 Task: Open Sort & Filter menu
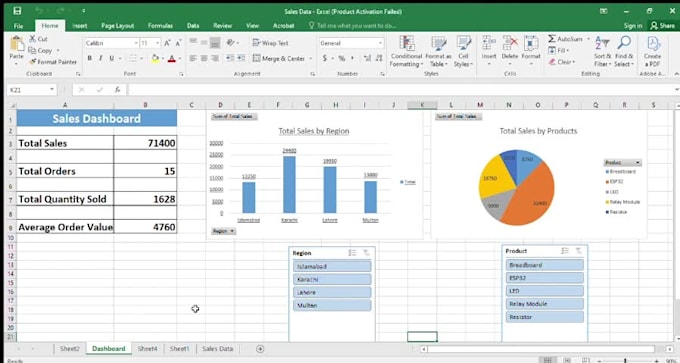tap(602, 52)
